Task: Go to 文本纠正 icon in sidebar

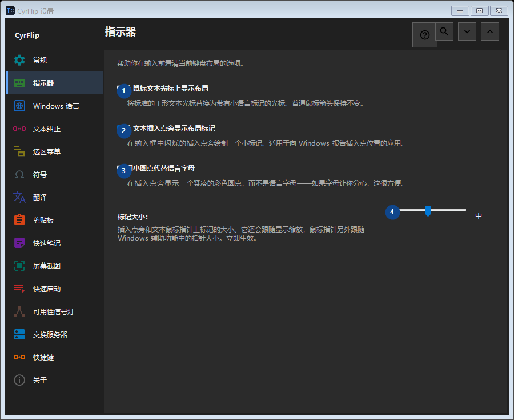Action: [19, 129]
